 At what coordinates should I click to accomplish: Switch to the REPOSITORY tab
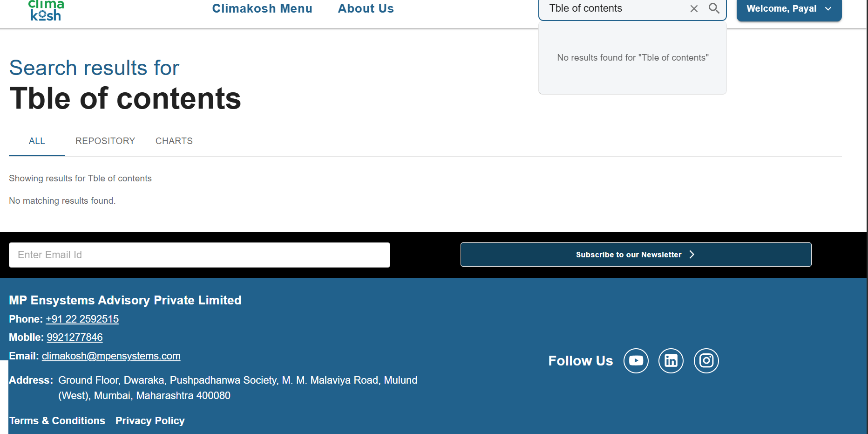coord(105,141)
